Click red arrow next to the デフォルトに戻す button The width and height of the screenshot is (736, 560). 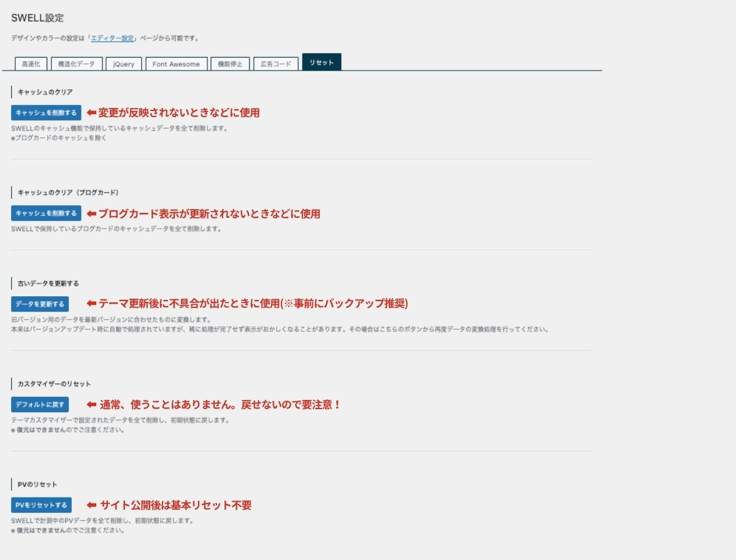pyautogui.click(x=91, y=405)
